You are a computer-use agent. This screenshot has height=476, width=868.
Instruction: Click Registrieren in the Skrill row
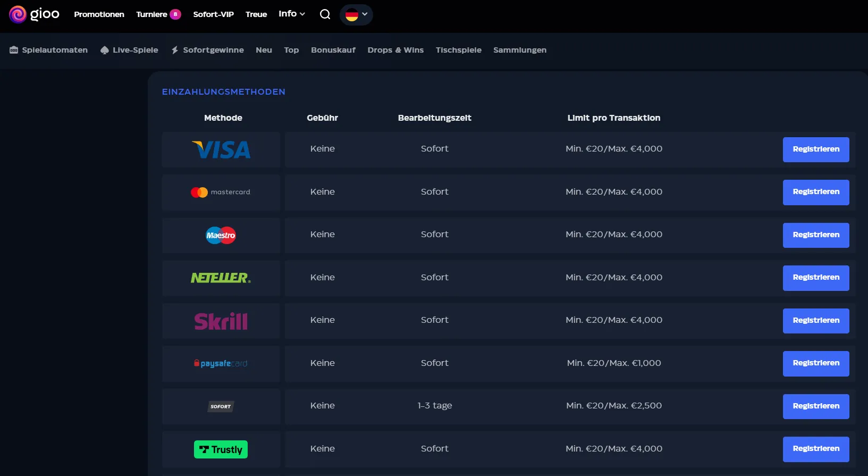pyautogui.click(x=816, y=321)
